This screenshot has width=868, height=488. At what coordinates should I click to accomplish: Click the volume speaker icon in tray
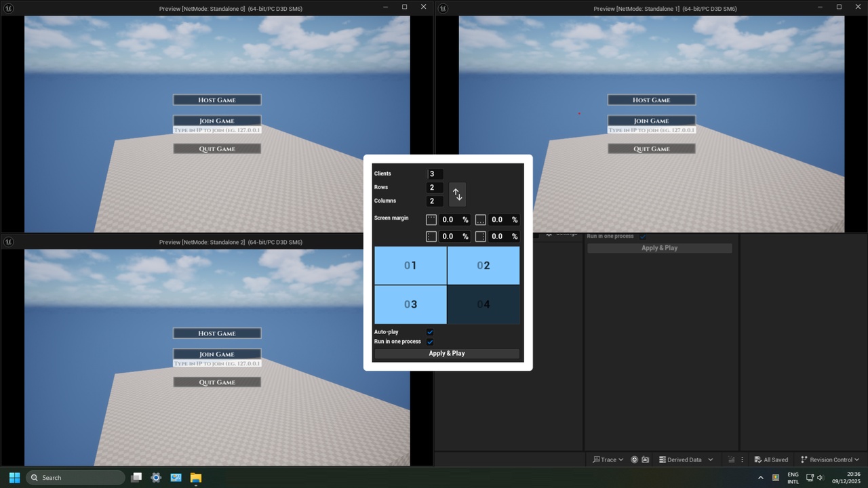pos(820,478)
